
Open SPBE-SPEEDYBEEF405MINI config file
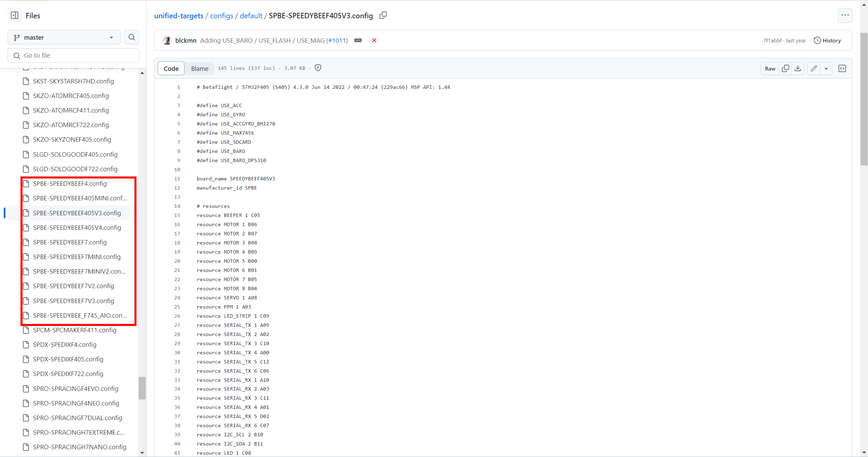(x=80, y=198)
